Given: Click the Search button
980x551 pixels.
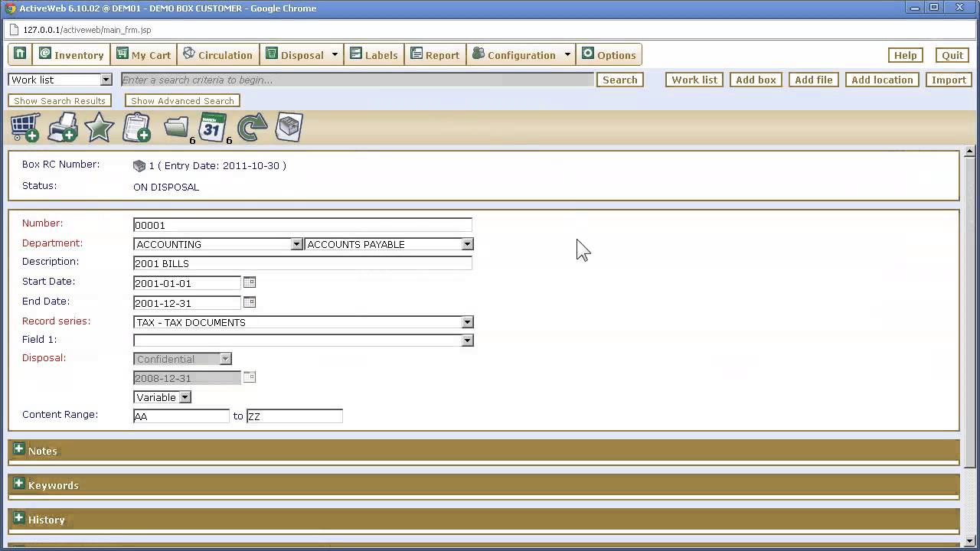Looking at the screenshot, I should click(x=620, y=80).
